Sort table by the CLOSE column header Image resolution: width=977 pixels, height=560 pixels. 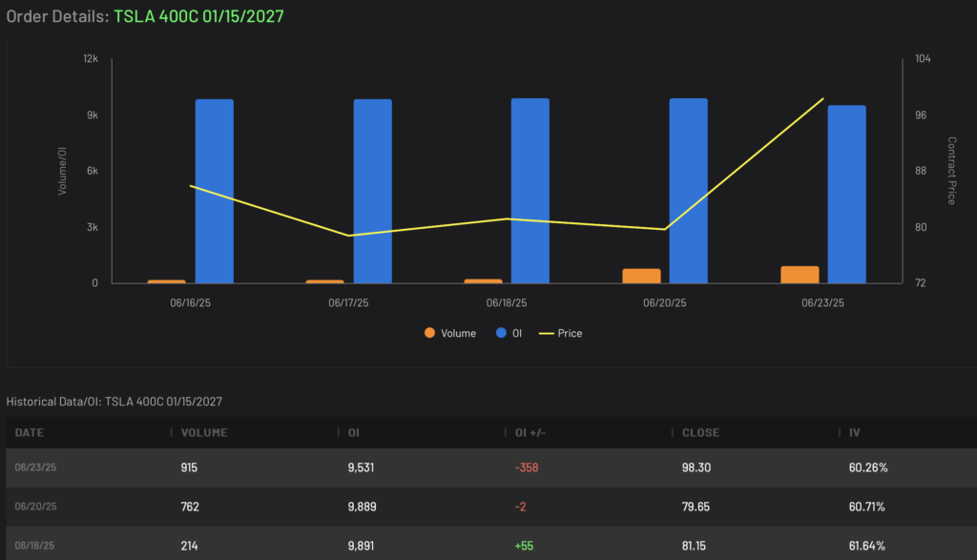click(x=700, y=432)
